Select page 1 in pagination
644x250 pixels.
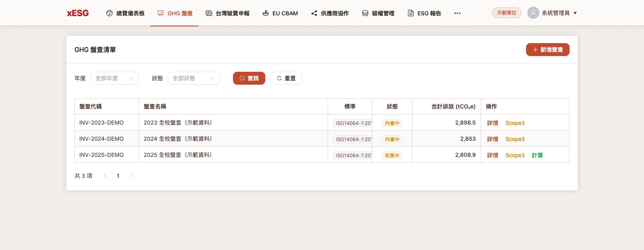pos(118,176)
